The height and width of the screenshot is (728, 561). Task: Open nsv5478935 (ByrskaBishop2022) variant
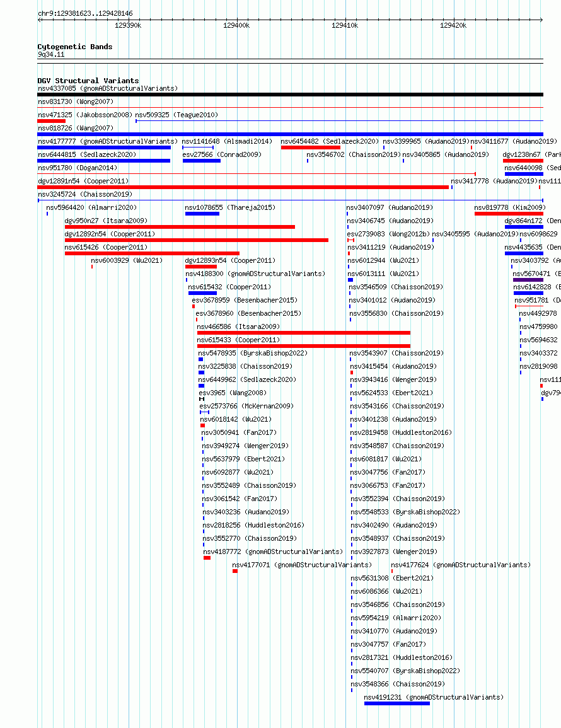click(253, 354)
